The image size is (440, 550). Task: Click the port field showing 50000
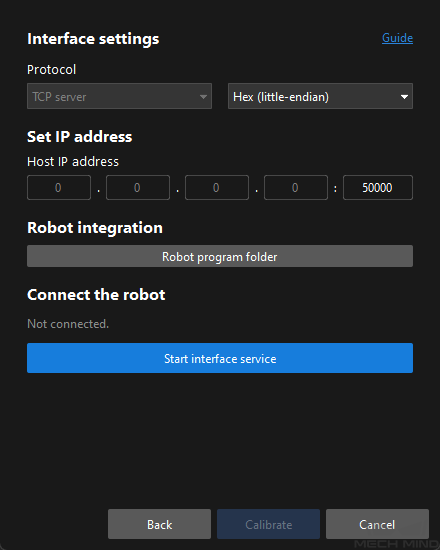[x=378, y=188]
